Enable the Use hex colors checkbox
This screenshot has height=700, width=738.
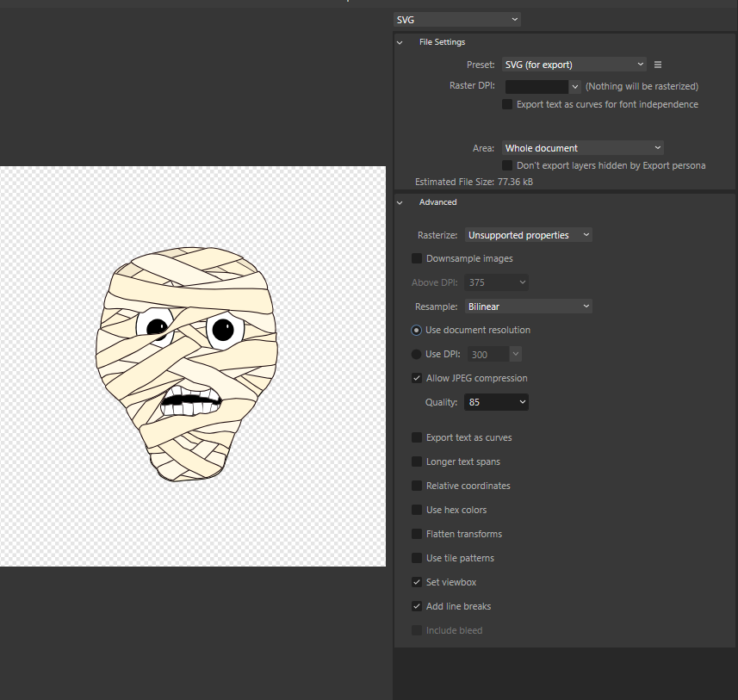(417, 510)
